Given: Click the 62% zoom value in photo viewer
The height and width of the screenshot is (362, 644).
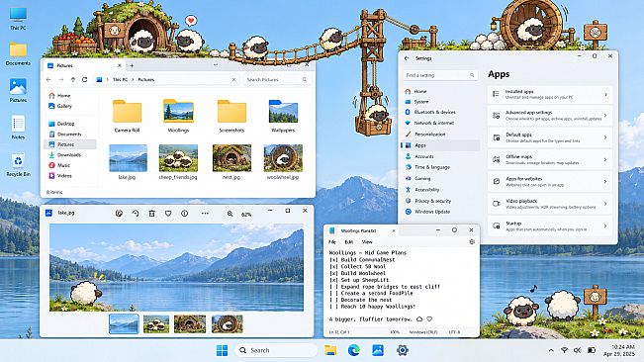Looking at the screenshot, I should tap(246, 215).
